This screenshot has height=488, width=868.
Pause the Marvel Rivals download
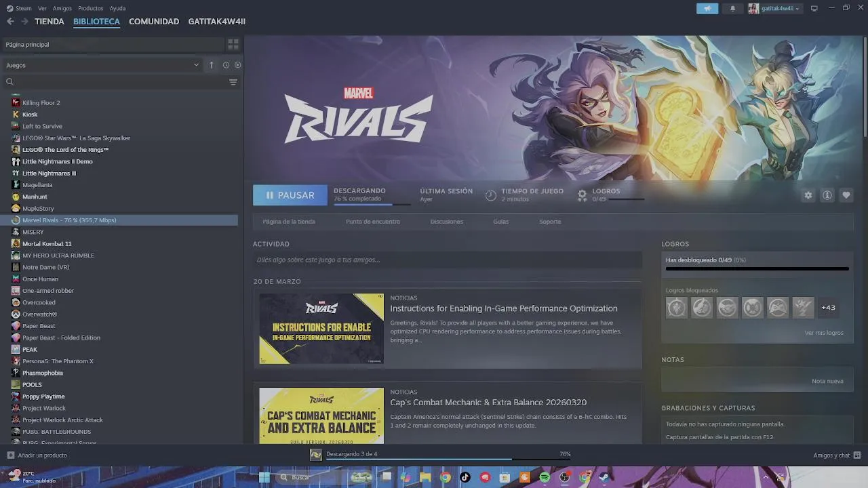(x=290, y=195)
